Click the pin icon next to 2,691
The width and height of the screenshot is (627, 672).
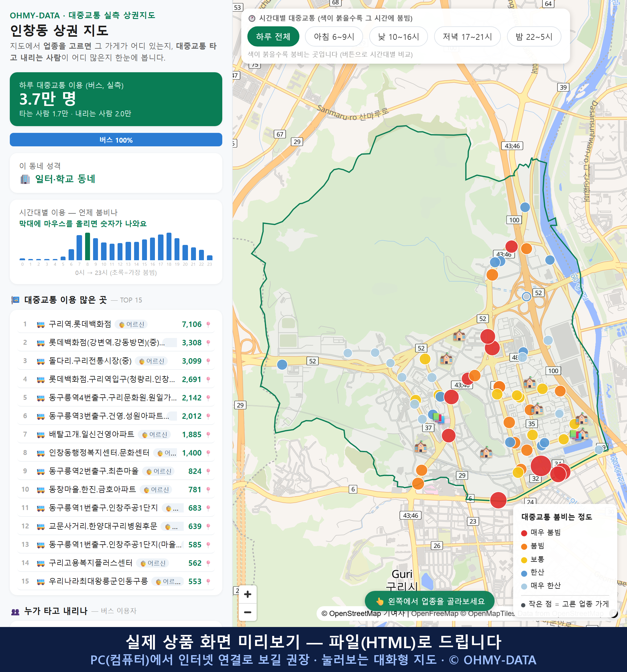tap(208, 380)
